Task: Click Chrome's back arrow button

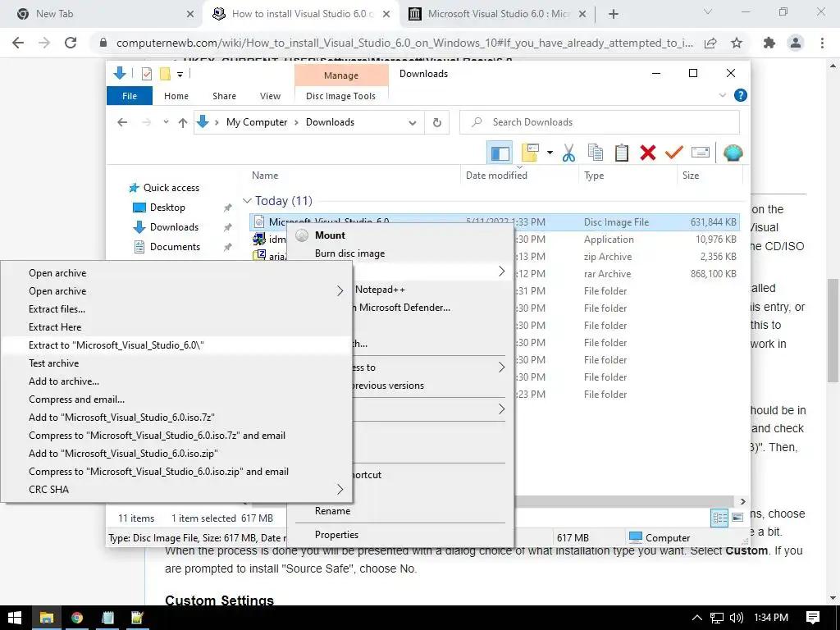Action: coord(18,43)
